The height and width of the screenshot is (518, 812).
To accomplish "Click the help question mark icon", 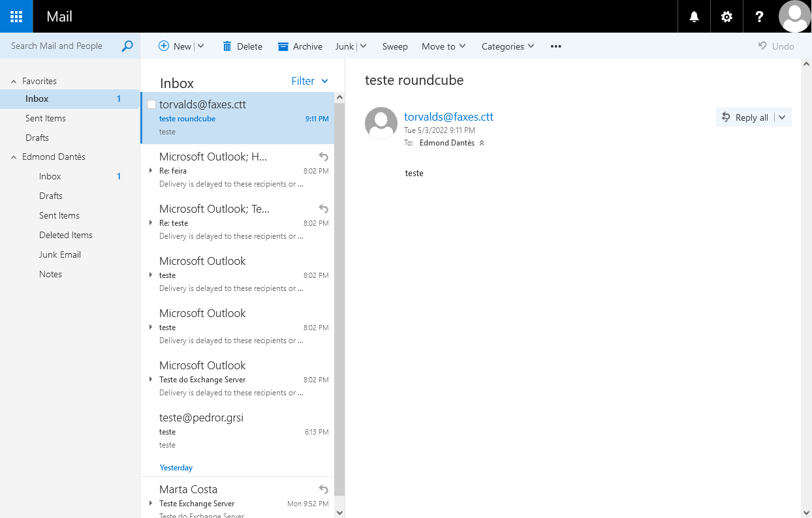I will tap(759, 16).
